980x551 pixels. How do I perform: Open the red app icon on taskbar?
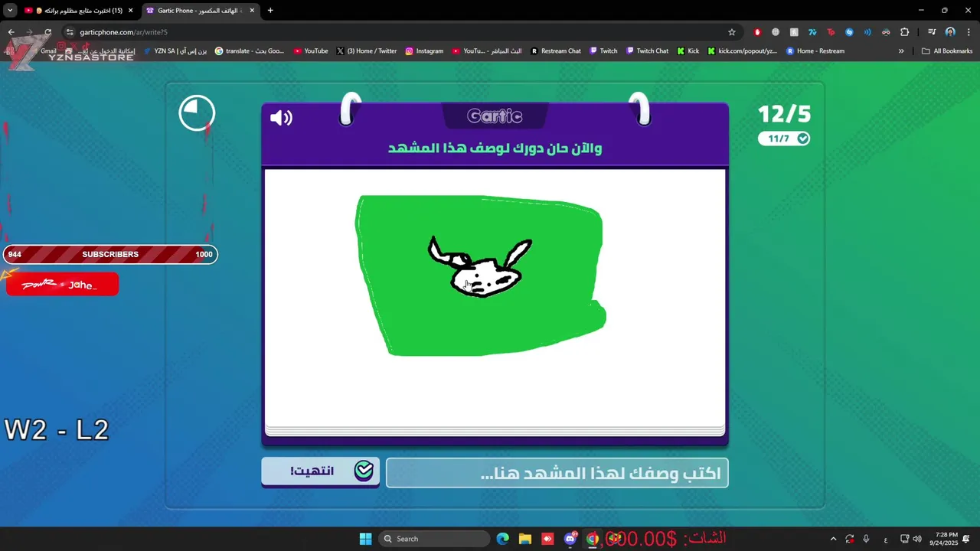tap(547, 539)
